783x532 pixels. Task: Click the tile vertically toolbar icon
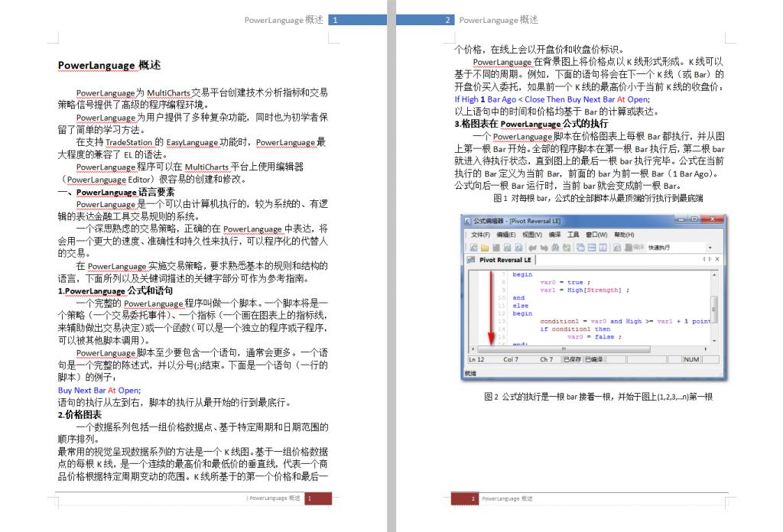pos(603,248)
